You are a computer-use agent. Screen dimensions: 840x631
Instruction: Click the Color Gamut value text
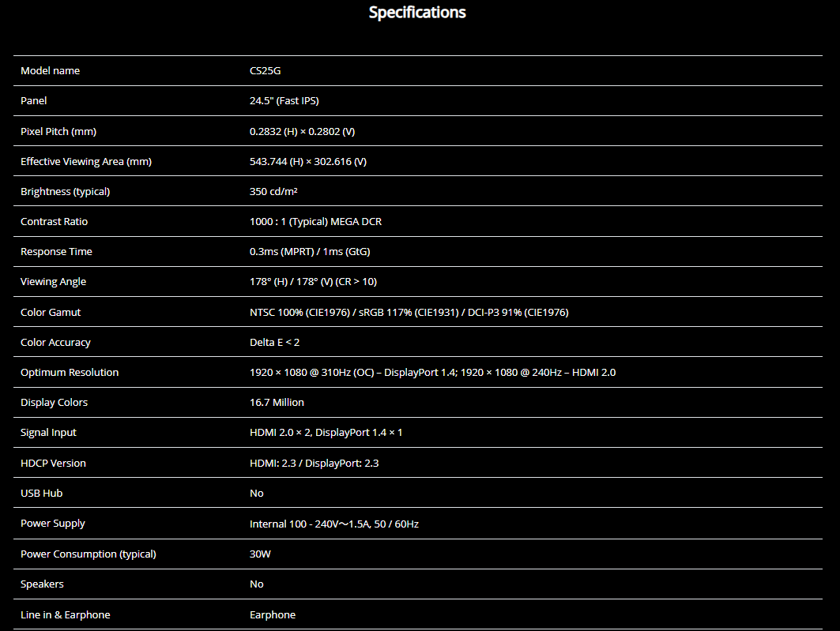pyautogui.click(x=409, y=313)
